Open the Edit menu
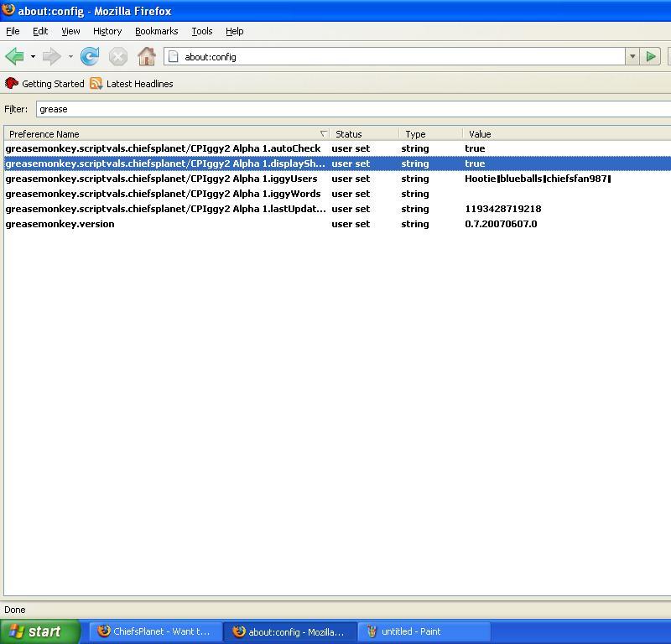The height and width of the screenshot is (644, 671). point(40,31)
